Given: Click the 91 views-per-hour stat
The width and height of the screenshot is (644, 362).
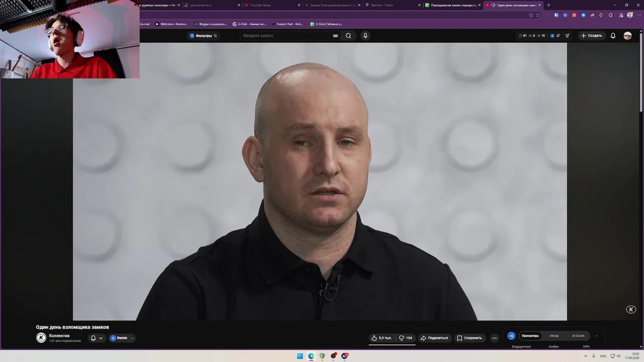Looking at the screenshot, I should (x=523, y=36).
